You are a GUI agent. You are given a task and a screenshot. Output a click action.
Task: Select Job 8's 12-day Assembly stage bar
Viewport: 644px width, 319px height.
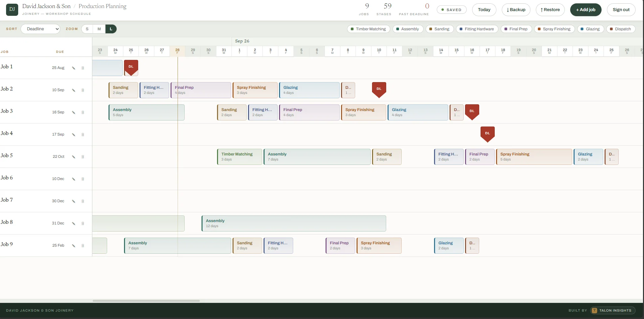pos(294,223)
